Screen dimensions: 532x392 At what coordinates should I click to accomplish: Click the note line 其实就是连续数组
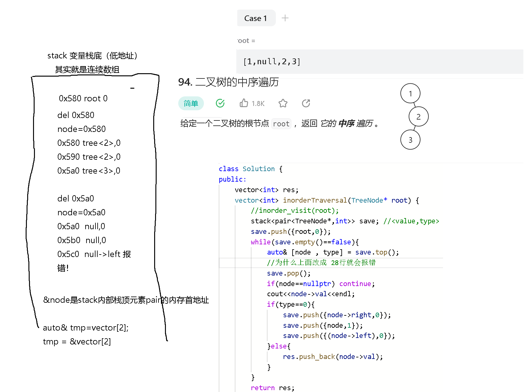(87, 70)
